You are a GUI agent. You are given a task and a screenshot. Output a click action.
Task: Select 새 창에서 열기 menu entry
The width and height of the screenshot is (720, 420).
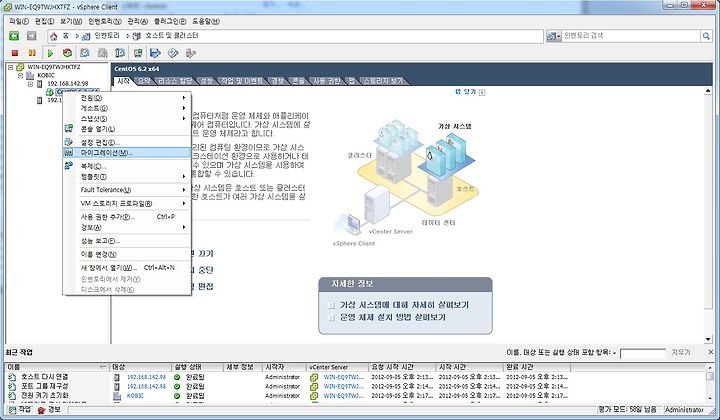[127, 268]
